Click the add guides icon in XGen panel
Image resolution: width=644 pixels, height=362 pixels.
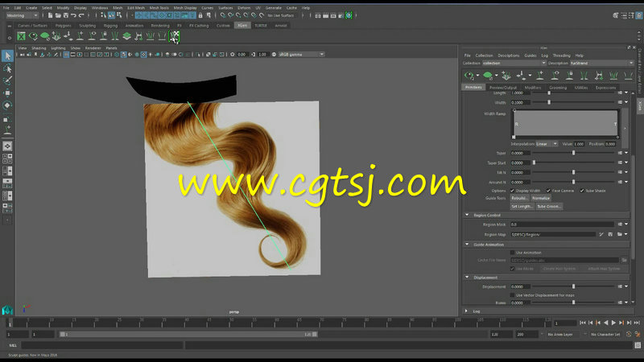539,75
